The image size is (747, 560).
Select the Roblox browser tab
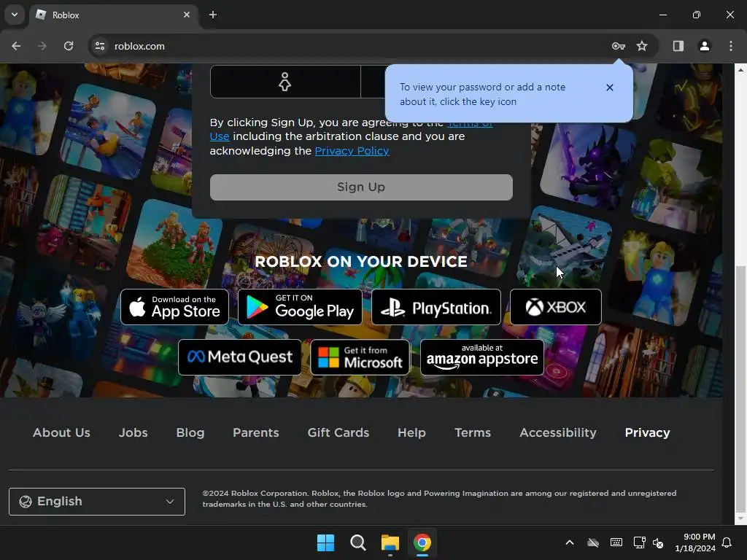(x=115, y=15)
